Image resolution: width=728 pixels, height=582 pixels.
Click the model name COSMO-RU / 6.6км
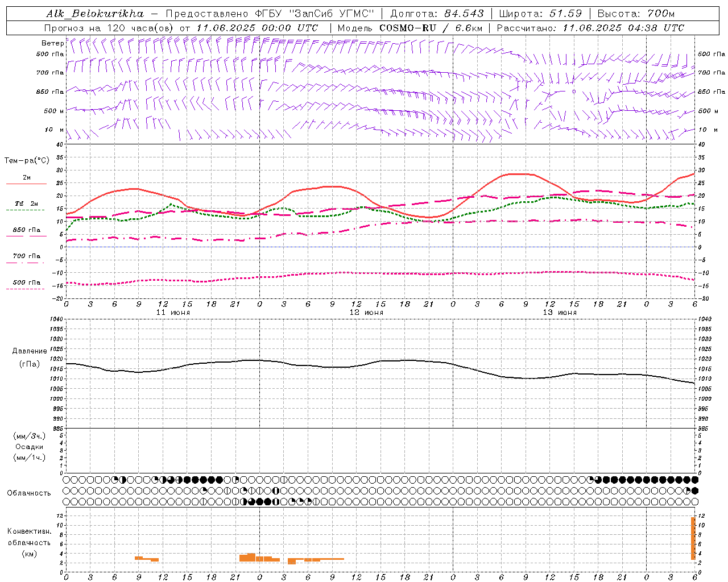click(x=431, y=28)
